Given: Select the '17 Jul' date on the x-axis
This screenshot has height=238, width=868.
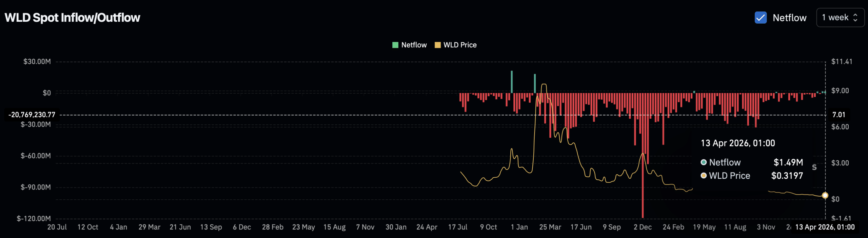Looking at the screenshot, I should tap(459, 227).
